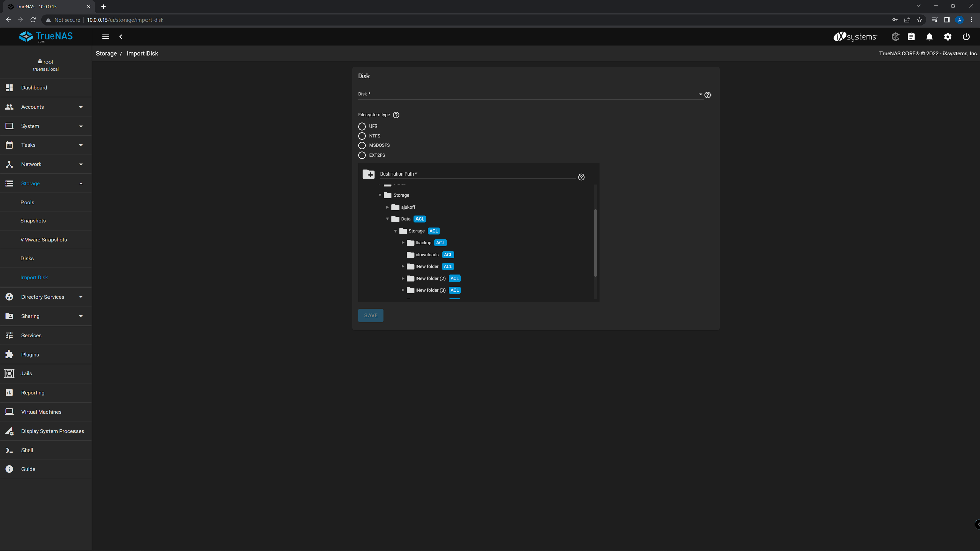Click the Destination Path input field
This screenshot has height=551, width=980.
(x=477, y=174)
